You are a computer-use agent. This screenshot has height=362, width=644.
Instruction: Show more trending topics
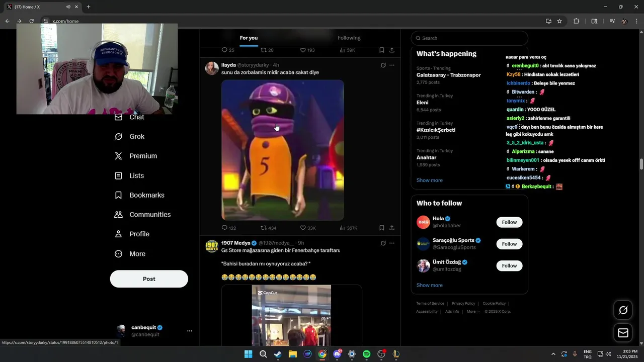[x=430, y=180]
